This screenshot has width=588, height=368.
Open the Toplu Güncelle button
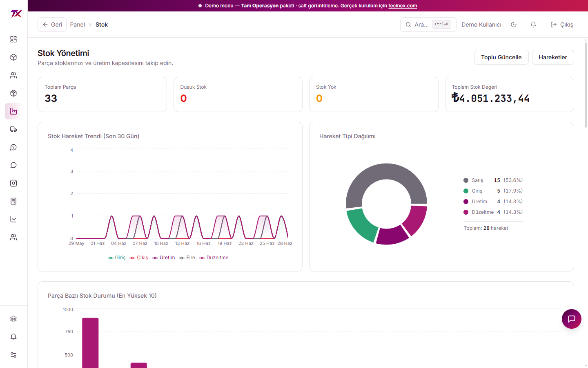pos(501,57)
